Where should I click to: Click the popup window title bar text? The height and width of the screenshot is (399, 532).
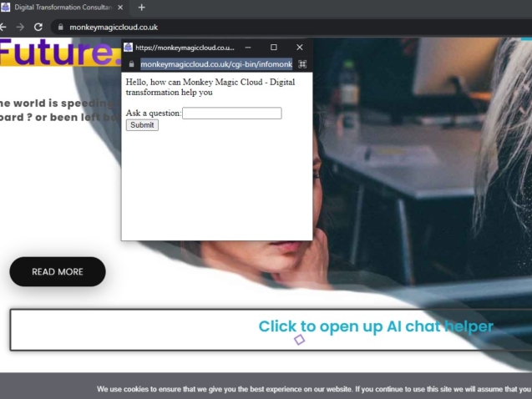point(185,48)
